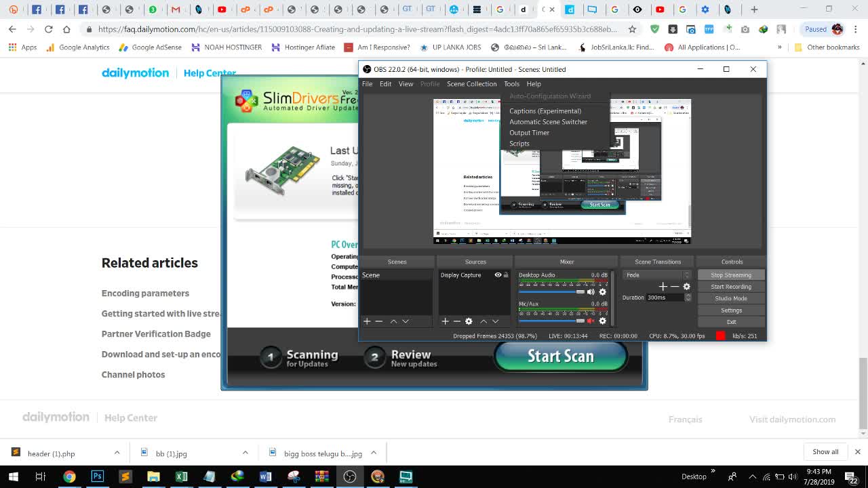This screenshot has width=868, height=488.
Task: Open OBS Studio from Windows taskbar
Action: 349,476
